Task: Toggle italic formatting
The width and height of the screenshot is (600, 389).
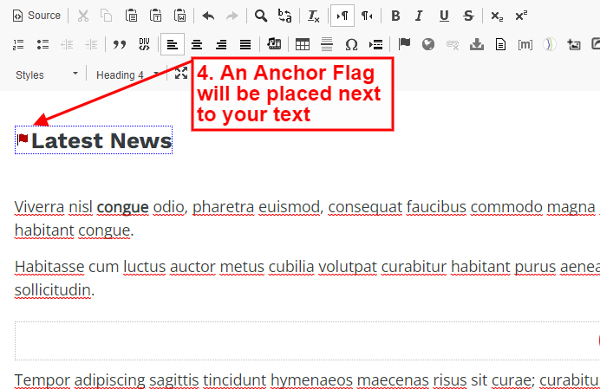Action: coord(419,16)
